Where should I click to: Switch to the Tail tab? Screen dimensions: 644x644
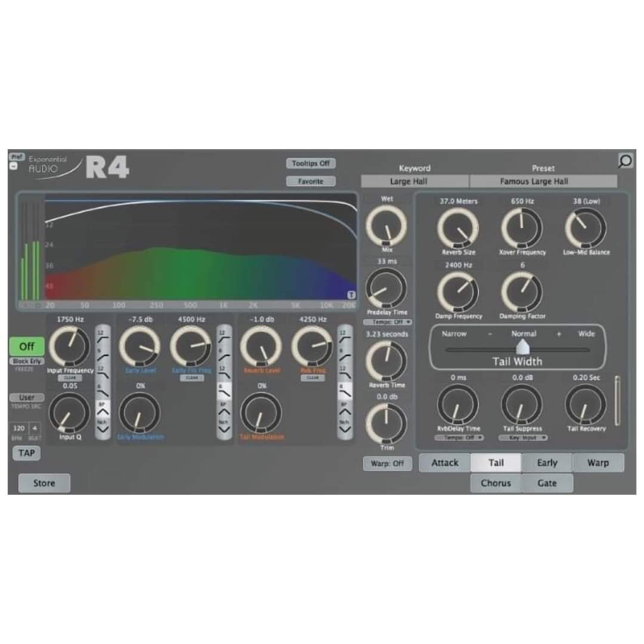(496, 463)
